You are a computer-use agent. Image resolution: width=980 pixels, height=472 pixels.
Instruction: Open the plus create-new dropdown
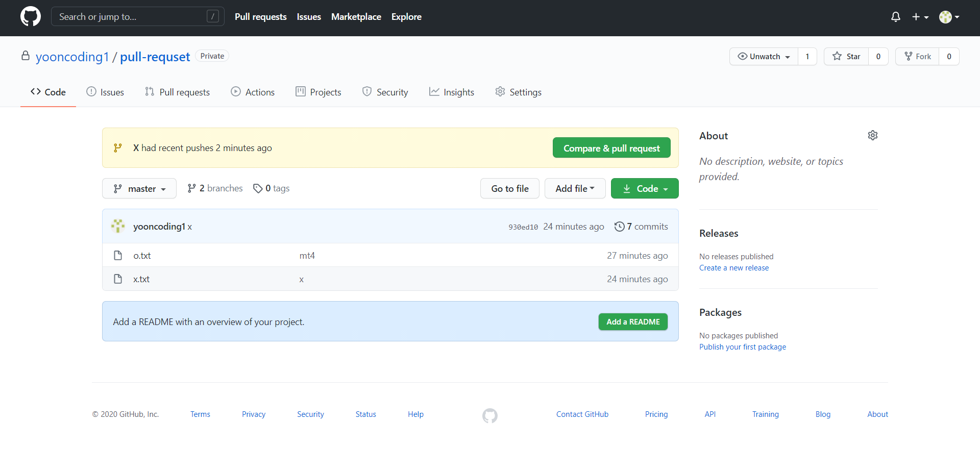920,17
